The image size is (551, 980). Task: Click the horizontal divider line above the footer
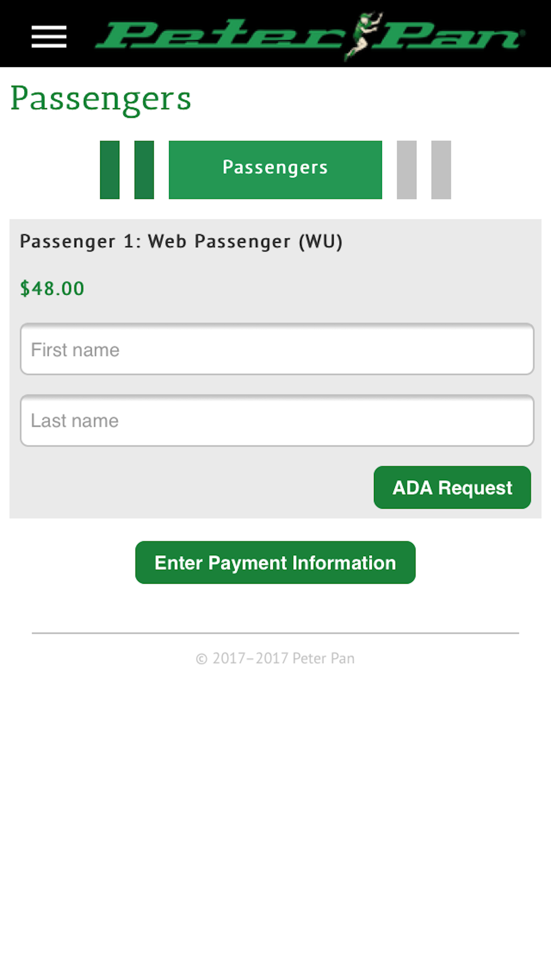click(x=275, y=633)
